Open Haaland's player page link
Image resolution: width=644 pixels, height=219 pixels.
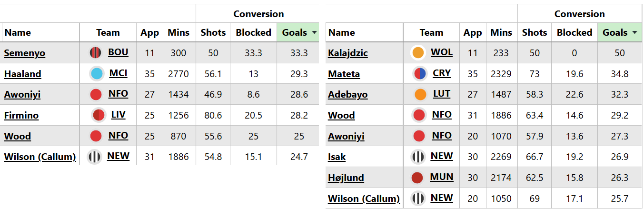[x=22, y=74]
